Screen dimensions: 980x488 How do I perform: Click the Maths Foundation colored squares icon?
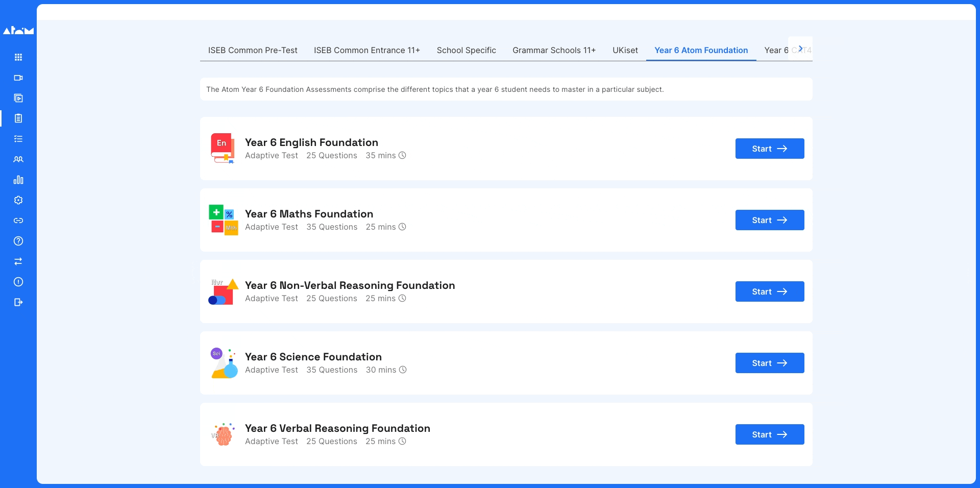coord(224,220)
